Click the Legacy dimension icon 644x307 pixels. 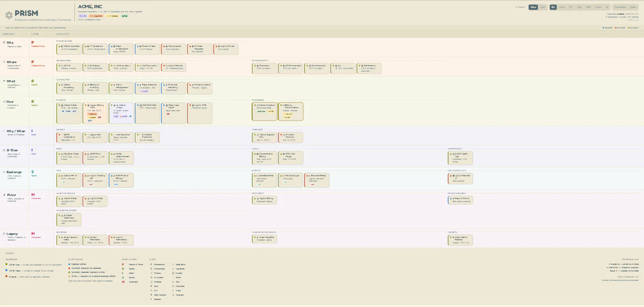[4, 234]
